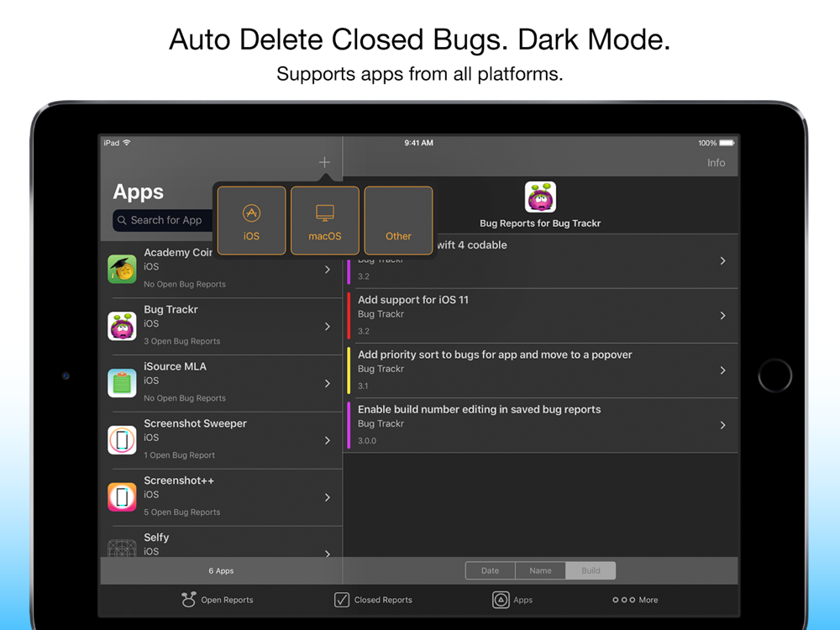Open the More tab
Image resolution: width=840 pixels, height=630 pixels.
pyautogui.click(x=635, y=600)
